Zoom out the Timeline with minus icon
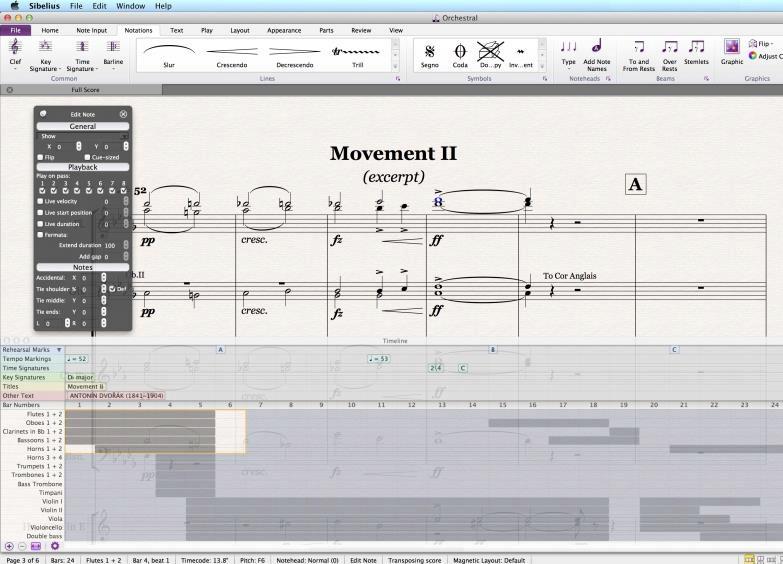783x564 pixels. coord(22,547)
